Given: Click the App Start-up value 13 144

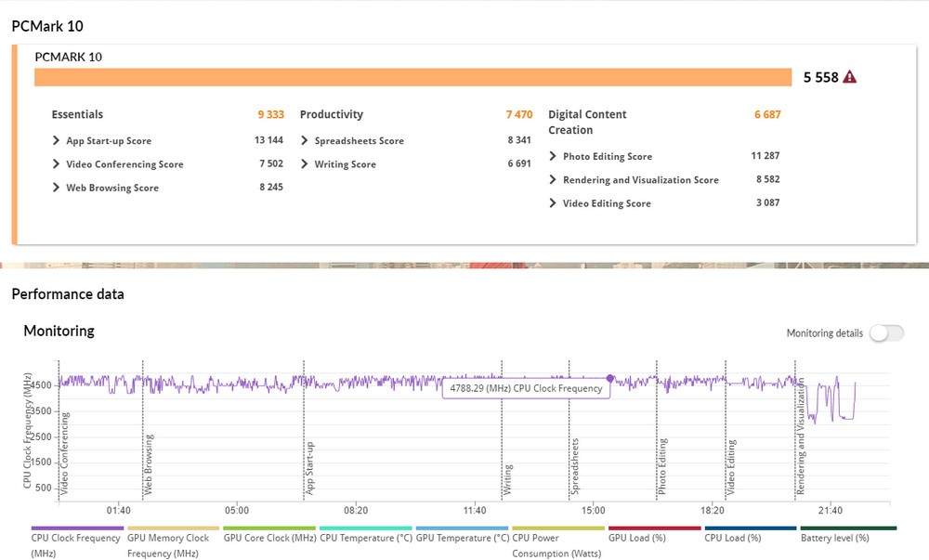Looking at the screenshot, I should (x=268, y=140).
